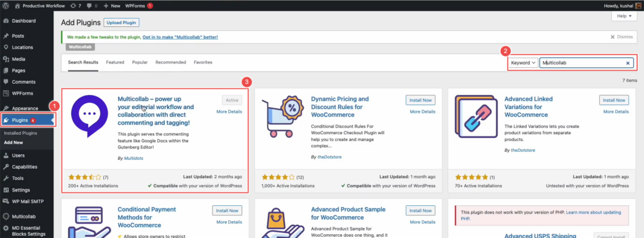Click the Multicollab five-star rating
The width and height of the screenshot is (644, 238).
[85, 177]
